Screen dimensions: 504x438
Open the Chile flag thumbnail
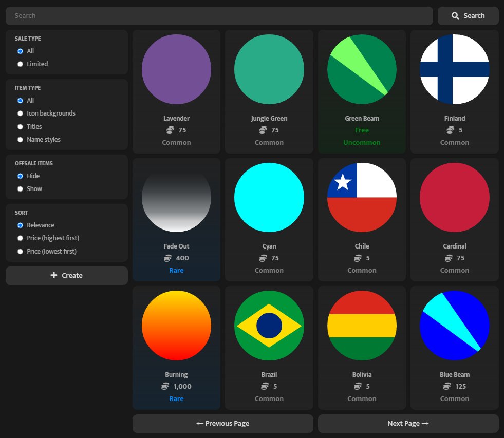pyautogui.click(x=362, y=197)
